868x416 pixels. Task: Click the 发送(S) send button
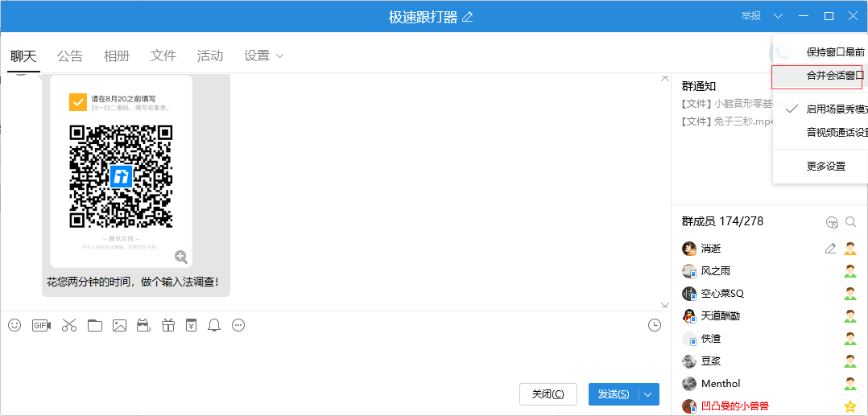[614, 394]
